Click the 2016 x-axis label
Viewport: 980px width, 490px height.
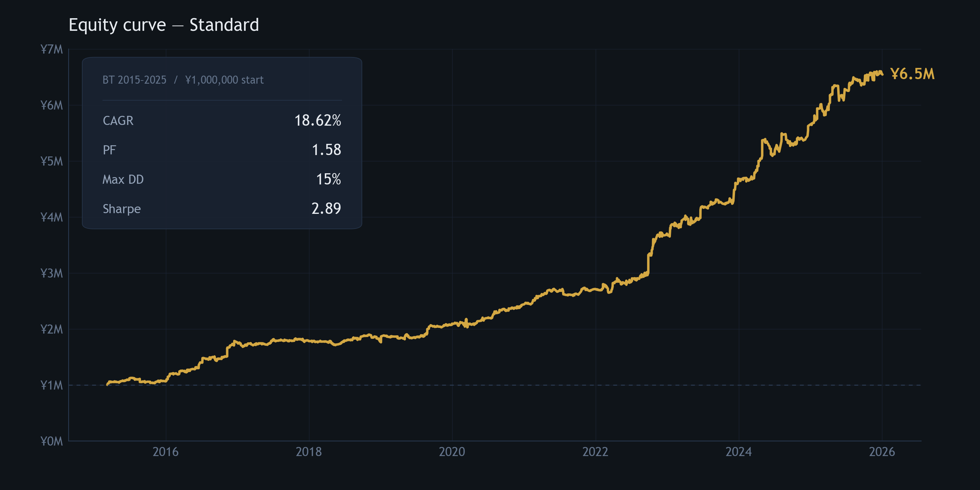[166, 451]
